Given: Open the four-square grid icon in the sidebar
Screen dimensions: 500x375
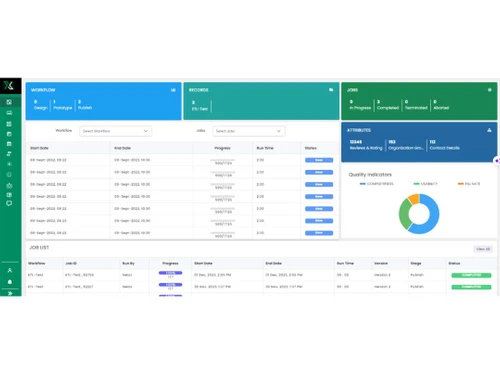Looking at the screenshot, I should click(9, 124).
